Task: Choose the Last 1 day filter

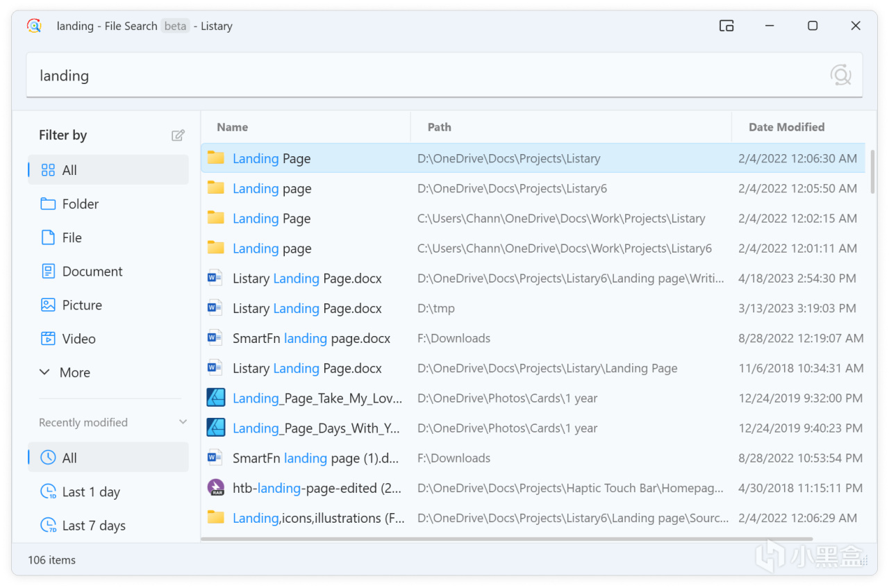Action: pos(90,492)
